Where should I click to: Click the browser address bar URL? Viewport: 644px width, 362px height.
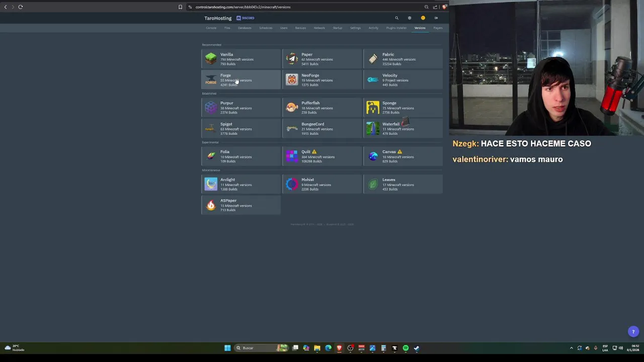(x=243, y=7)
